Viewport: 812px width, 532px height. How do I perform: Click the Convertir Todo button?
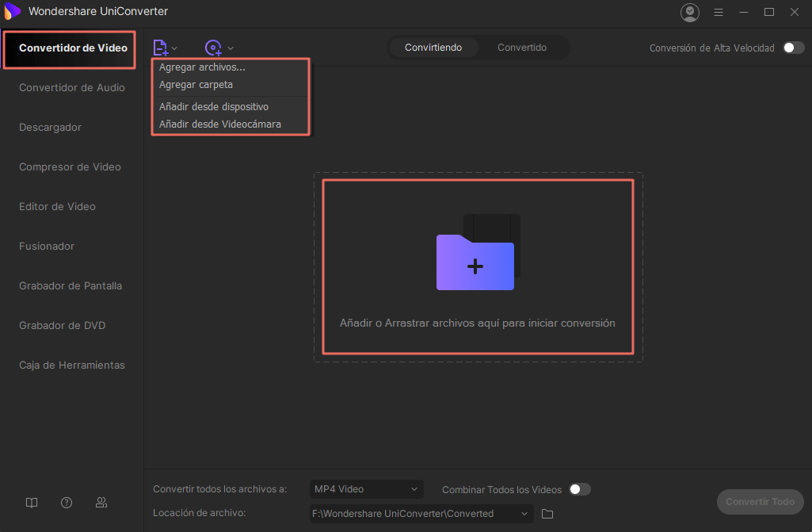pyautogui.click(x=760, y=502)
